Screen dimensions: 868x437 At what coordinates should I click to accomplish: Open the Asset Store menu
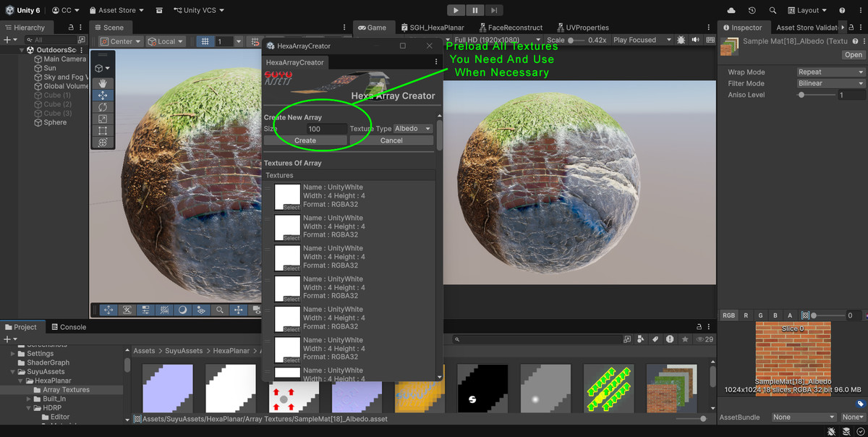click(116, 10)
